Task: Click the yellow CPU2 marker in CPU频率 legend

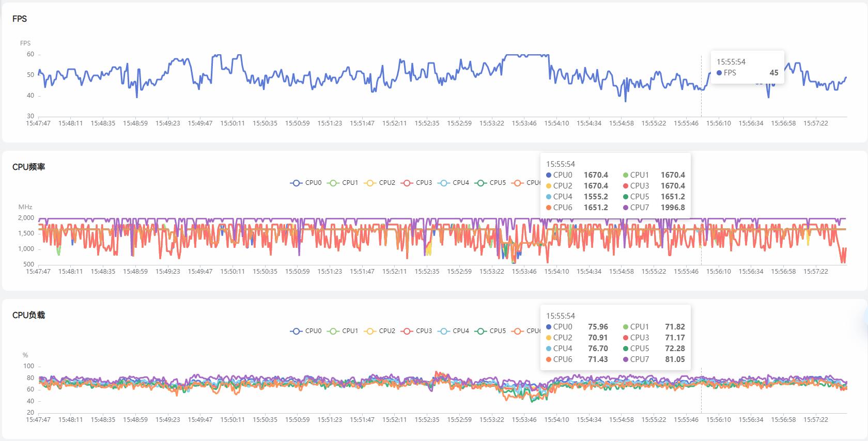Action: coord(370,183)
